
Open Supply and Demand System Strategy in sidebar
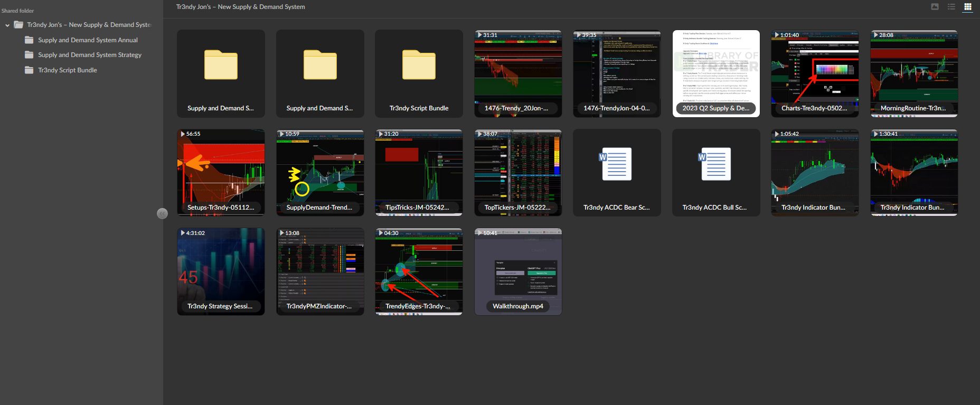point(90,55)
